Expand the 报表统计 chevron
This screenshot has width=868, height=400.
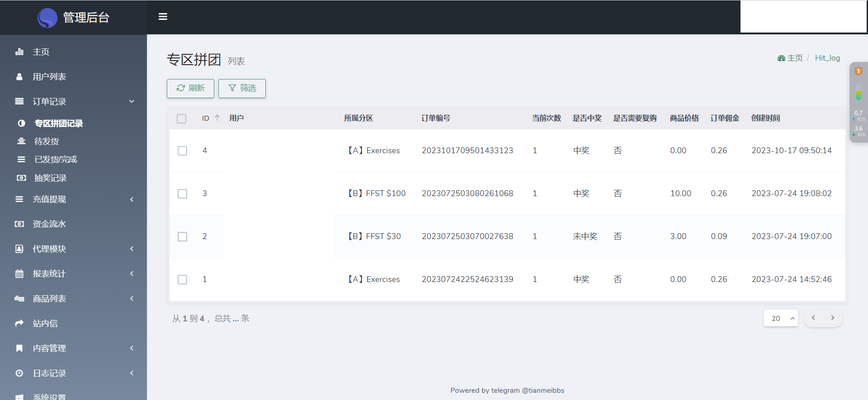point(132,274)
